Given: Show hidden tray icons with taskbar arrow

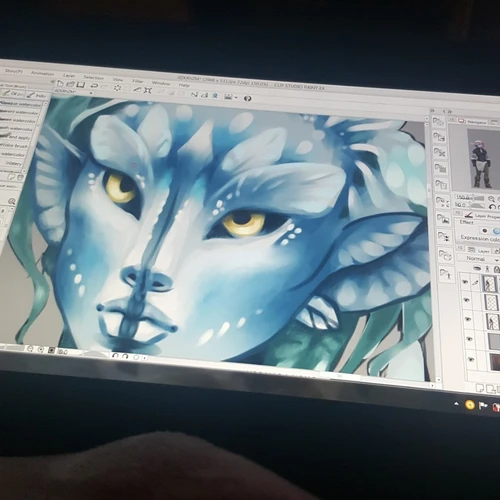Looking at the screenshot, I should pos(456,404).
